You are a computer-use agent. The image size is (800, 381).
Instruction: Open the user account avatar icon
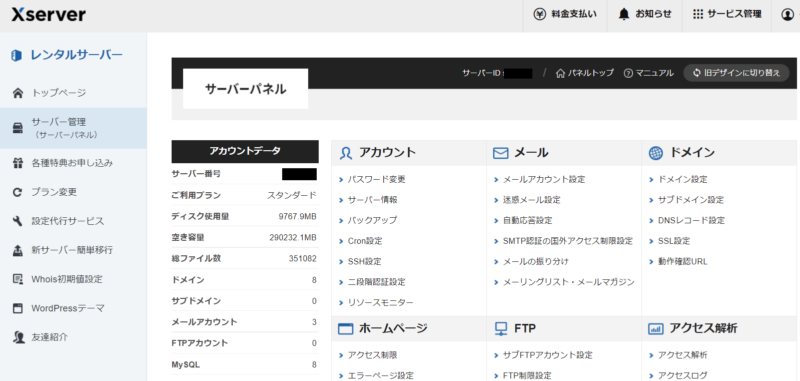[x=787, y=14]
